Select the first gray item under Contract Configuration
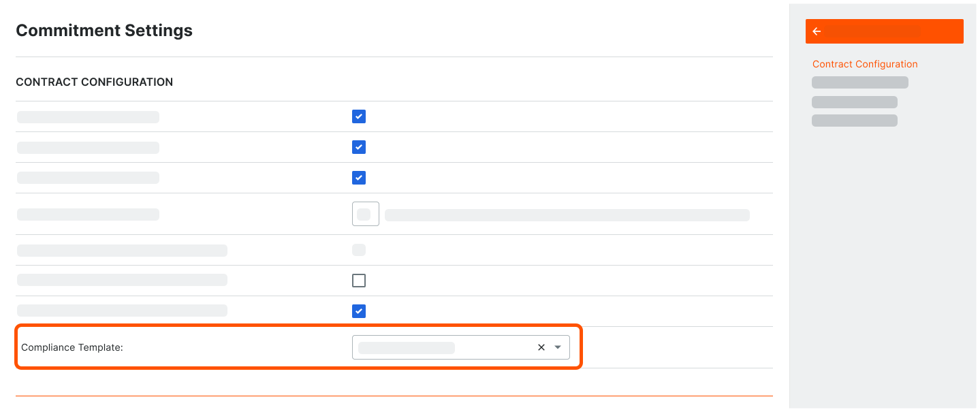 tap(859, 82)
